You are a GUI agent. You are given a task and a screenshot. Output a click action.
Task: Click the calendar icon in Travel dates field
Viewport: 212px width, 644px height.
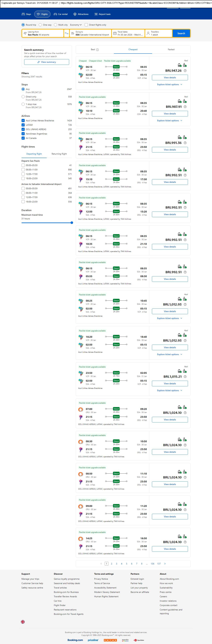tap(115, 33)
